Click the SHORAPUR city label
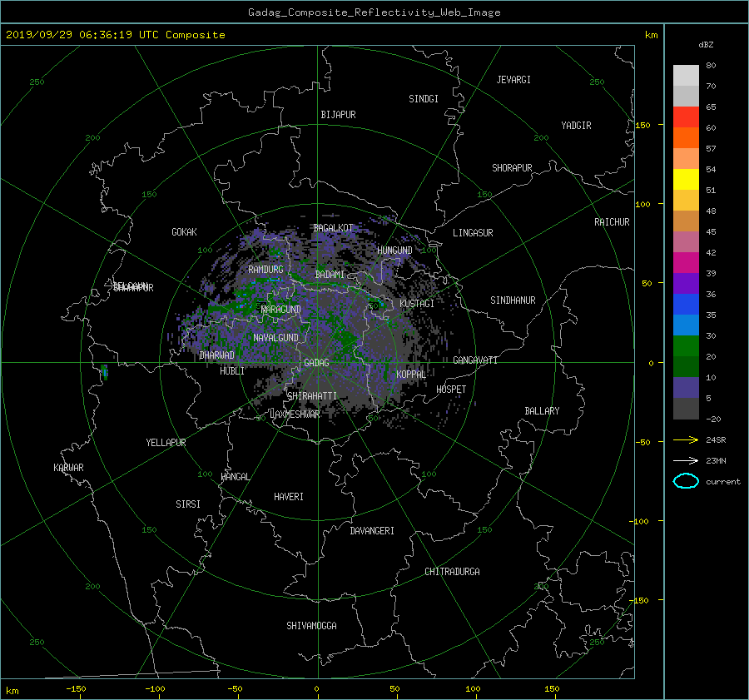749x700 pixels. click(512, 167)
